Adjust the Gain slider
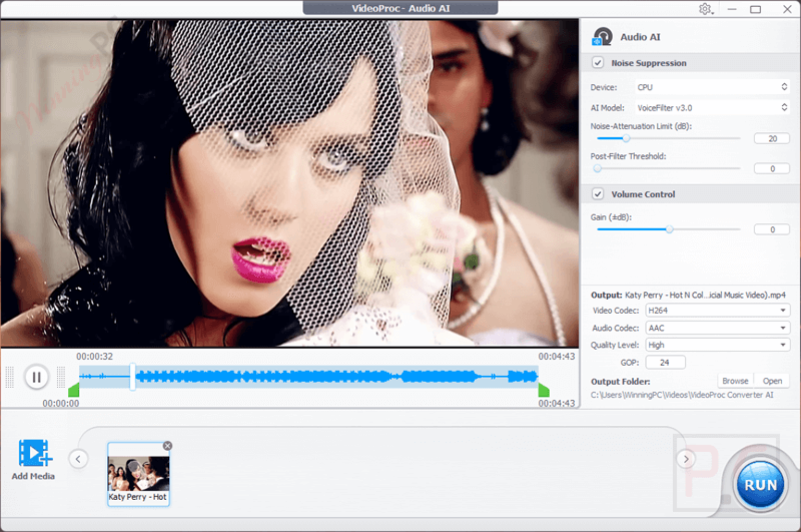The width and height of the screenshot is (801, 532). coord(669,229)
